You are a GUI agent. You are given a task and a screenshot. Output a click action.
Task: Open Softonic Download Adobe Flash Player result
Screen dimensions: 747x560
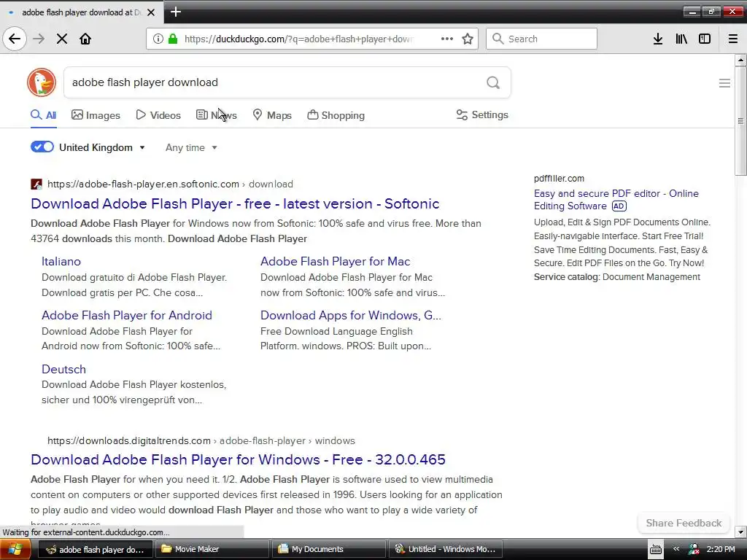point(235,204)
